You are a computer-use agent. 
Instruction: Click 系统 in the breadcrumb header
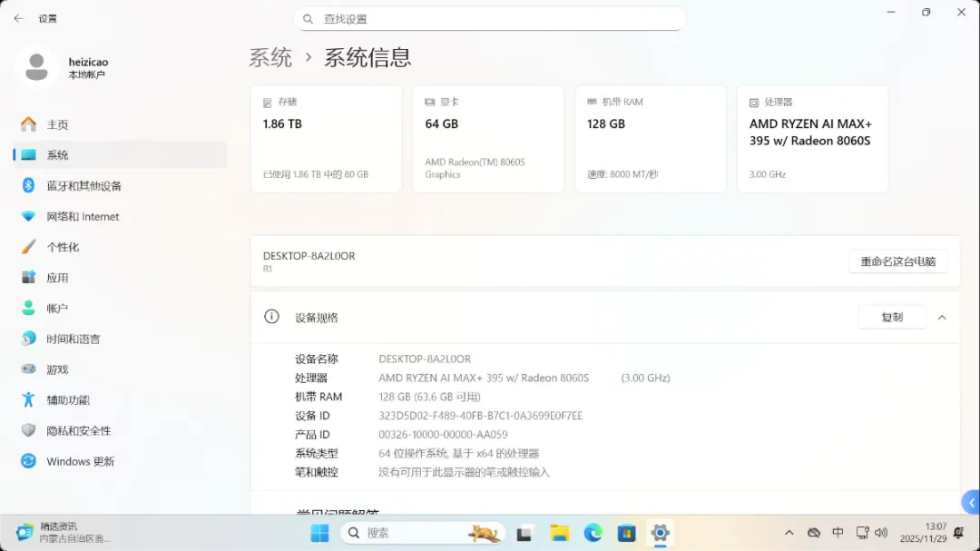(x=270, y=57)
